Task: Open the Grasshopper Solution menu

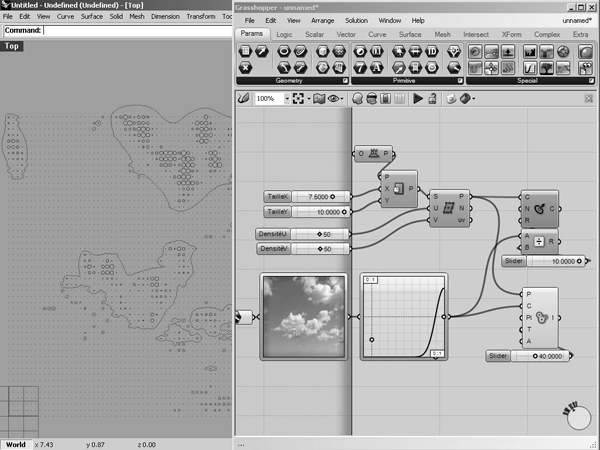Action: 356,21
